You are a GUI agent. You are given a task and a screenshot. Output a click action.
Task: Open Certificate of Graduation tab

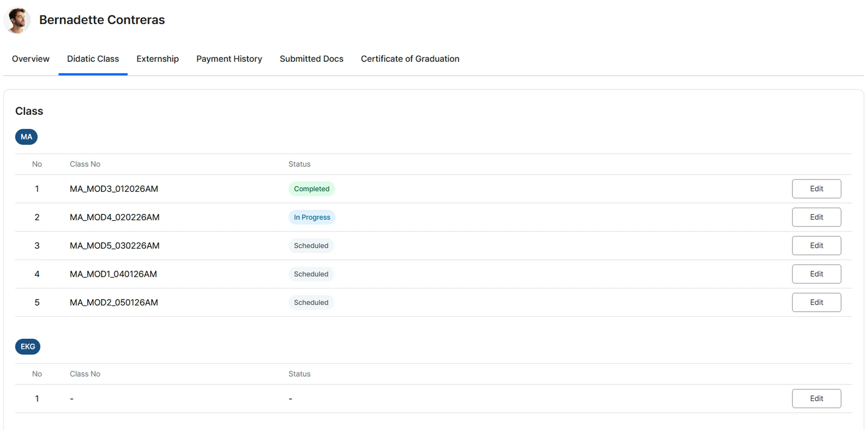pyautogui.click(x=410, y=59)
